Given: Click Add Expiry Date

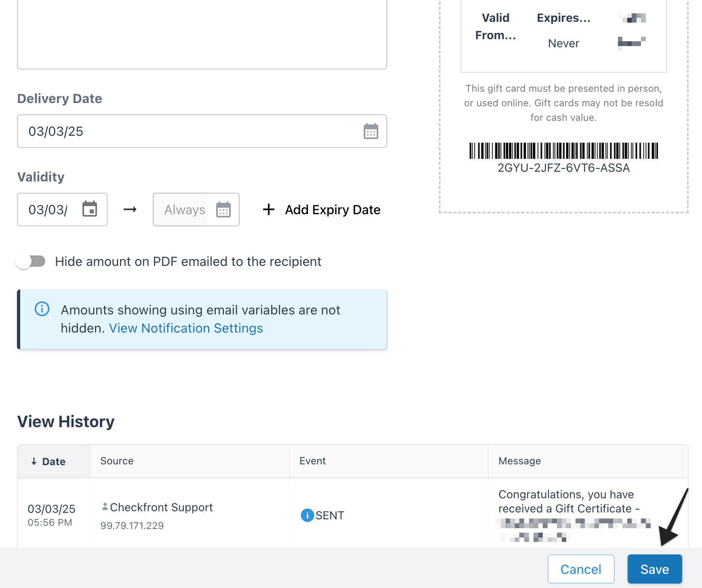Looking at the screenshot, I should pyautogui.click(x=322, y=210).
